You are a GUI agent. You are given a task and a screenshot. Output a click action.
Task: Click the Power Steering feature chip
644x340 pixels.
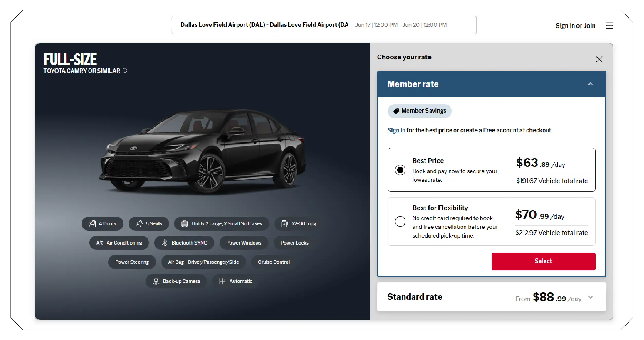[x=132, y=262]
